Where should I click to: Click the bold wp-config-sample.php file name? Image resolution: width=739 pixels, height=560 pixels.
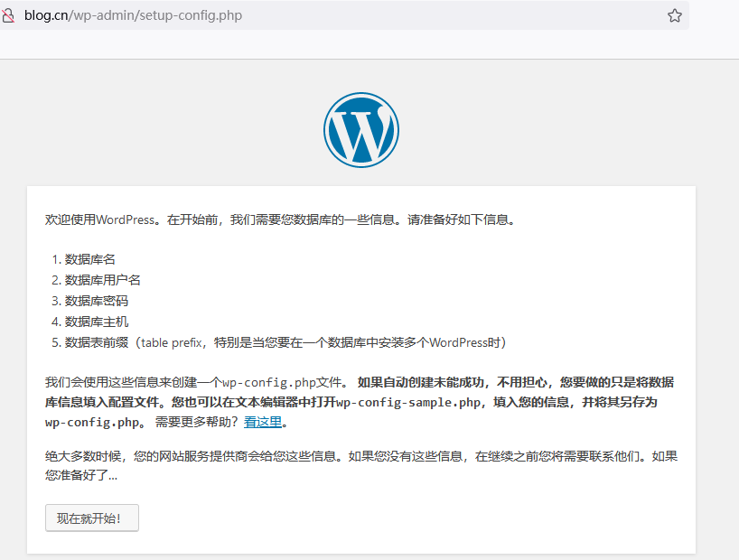point(407,402)
